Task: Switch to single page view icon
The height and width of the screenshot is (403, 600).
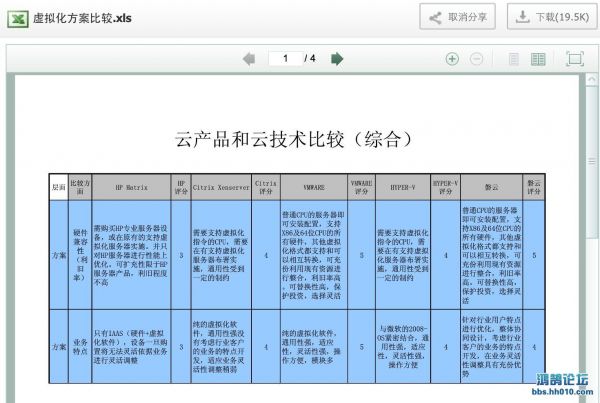Action: pos(514,59)
